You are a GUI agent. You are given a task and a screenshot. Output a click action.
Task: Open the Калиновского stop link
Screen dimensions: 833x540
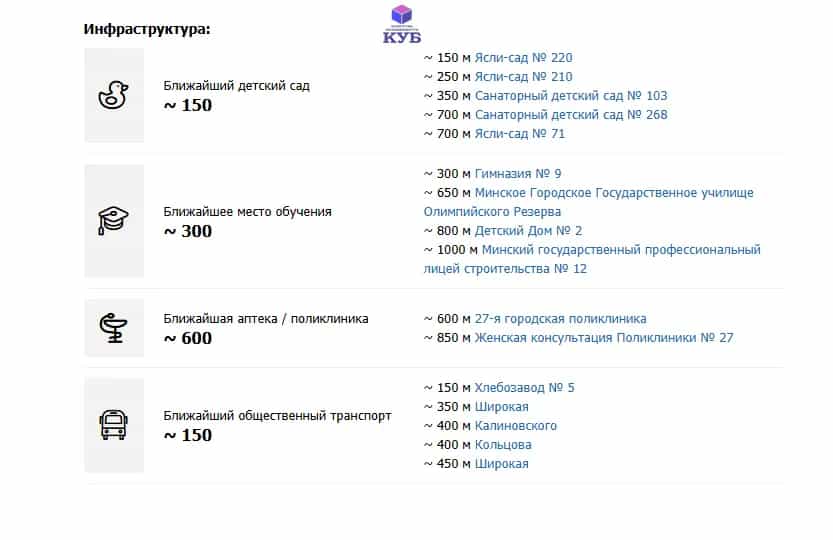(x=515, y=426)
